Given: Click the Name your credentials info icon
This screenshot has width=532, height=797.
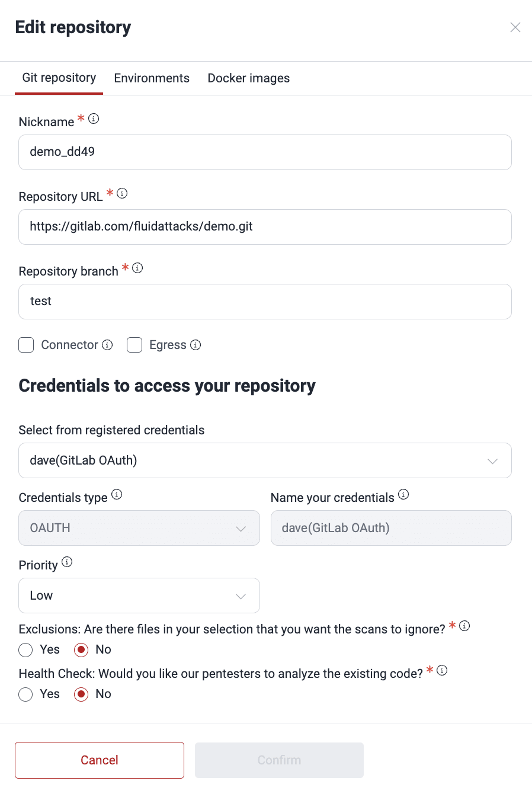Looking at the screenshot, I should (x=403, y=494).
